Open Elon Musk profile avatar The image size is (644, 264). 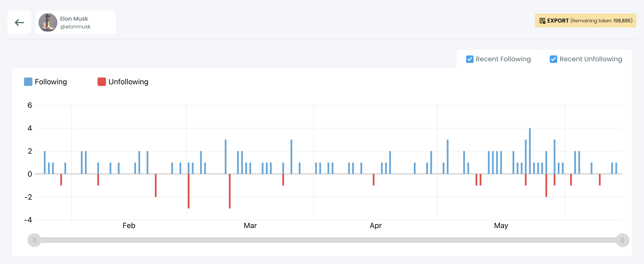(x=48, y=23)
